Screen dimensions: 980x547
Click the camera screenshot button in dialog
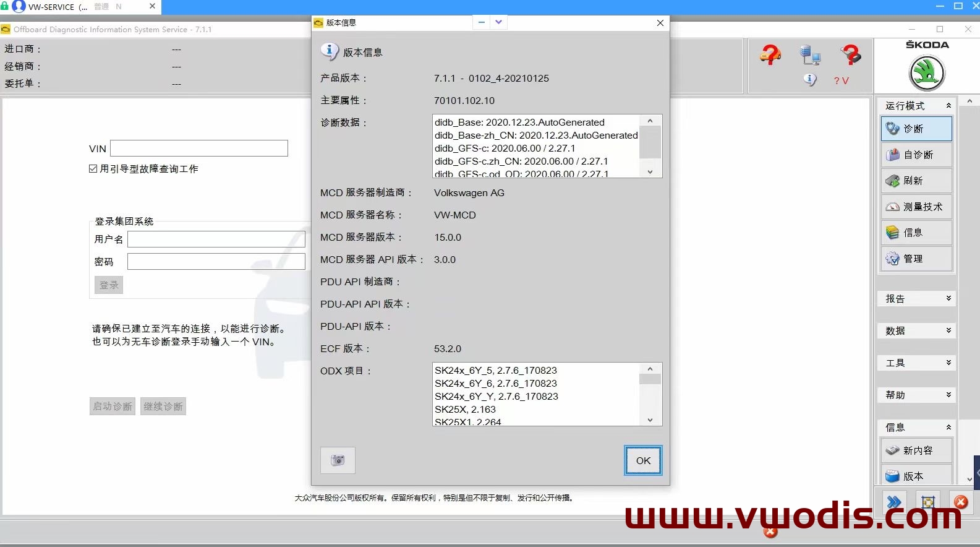click(x=338, y=460)
